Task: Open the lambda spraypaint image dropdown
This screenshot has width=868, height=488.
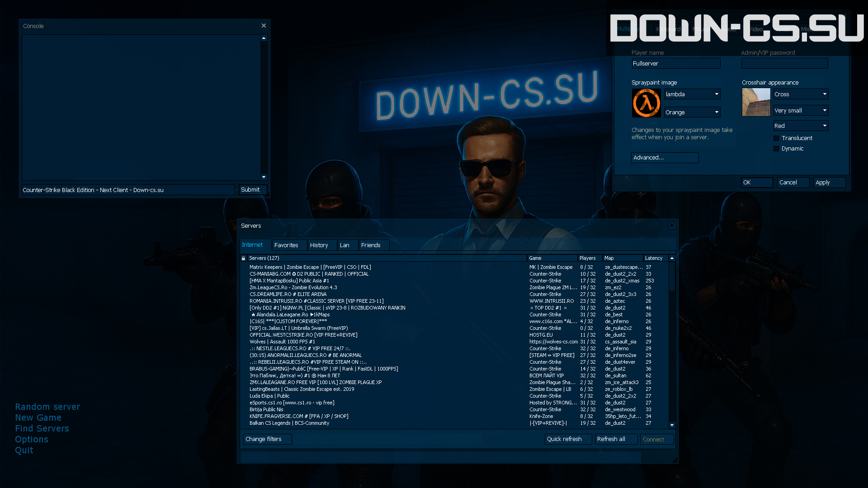Action: (717, 94)
